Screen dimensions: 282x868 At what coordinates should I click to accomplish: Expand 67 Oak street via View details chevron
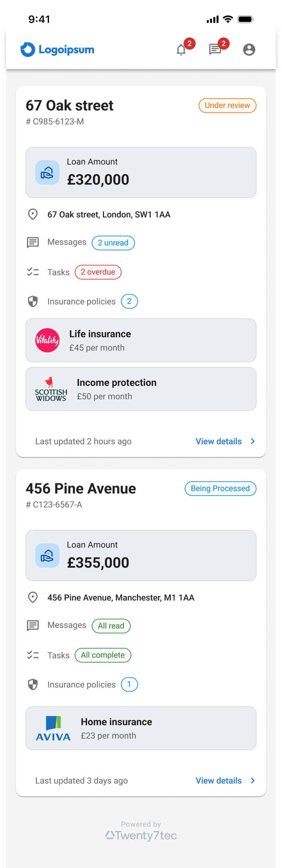(253, 441)
